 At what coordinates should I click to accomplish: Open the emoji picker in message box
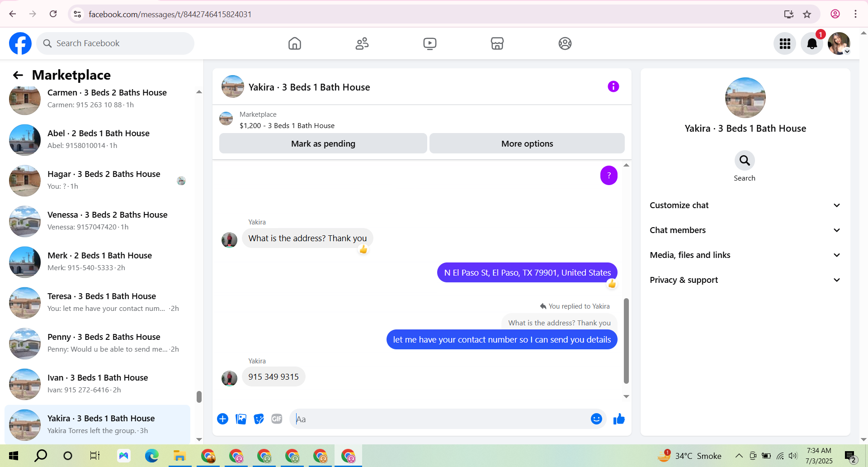tap(596, 419)
